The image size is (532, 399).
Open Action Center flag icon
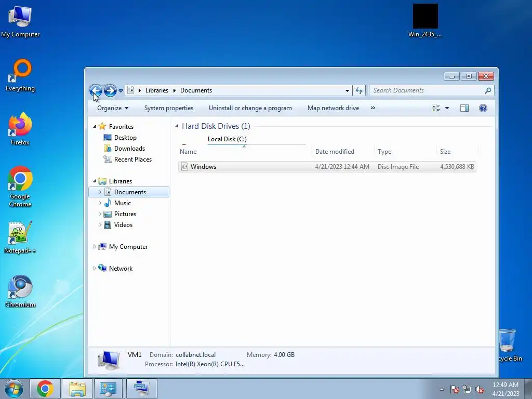coord(455,389)
